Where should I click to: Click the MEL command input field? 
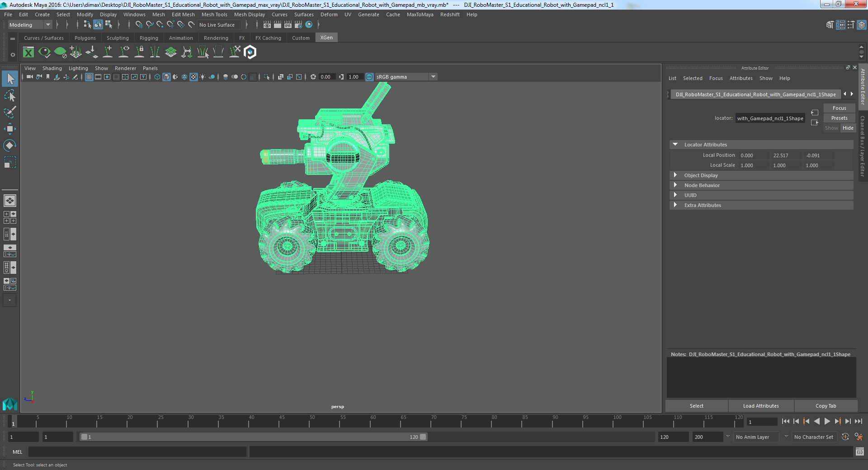(137, 451)
